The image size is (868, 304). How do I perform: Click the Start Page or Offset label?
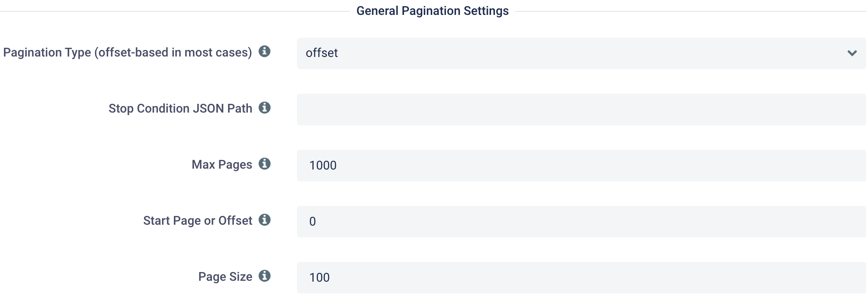tap(198, 221)
